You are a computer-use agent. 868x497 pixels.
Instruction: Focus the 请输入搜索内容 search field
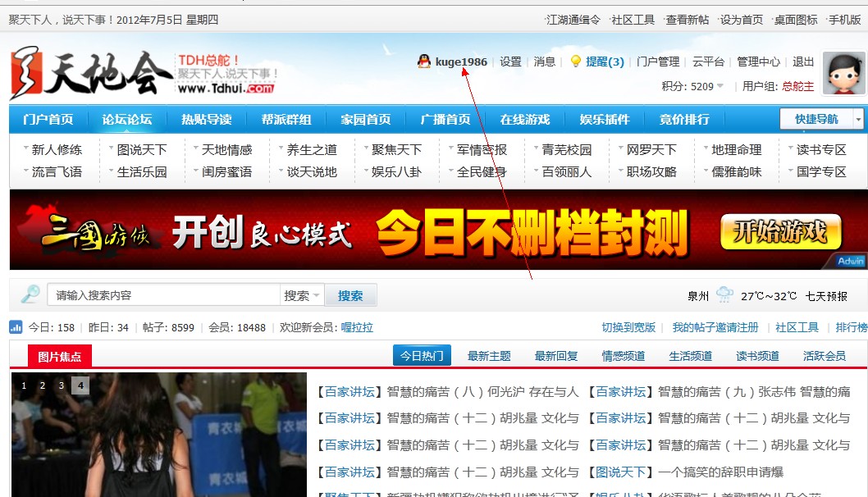[x=164, y=295]
